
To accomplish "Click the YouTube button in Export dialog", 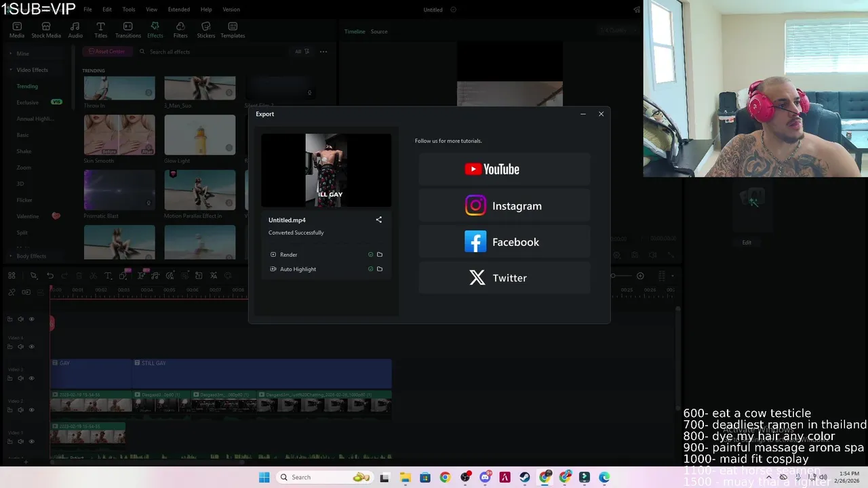I will click(505, 169).
